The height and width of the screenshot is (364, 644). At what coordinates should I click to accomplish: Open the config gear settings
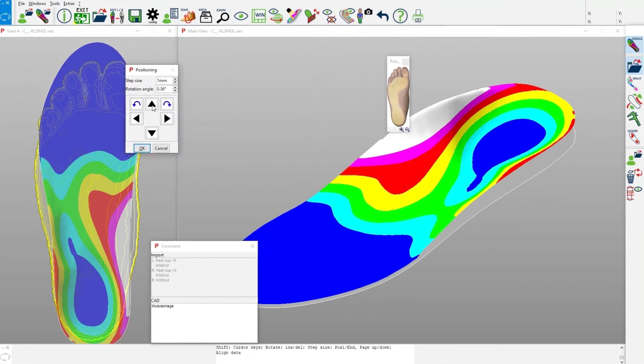pos(153,15)
